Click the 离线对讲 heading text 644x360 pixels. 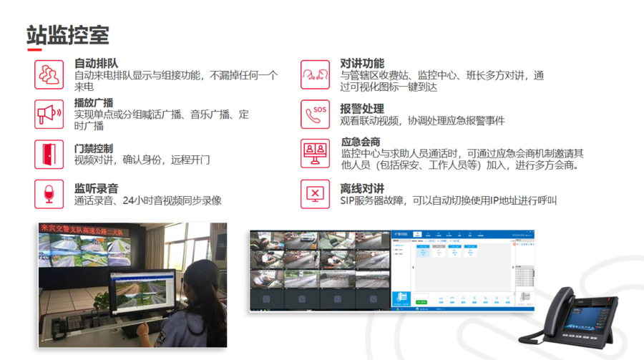[x=361, y=189]
